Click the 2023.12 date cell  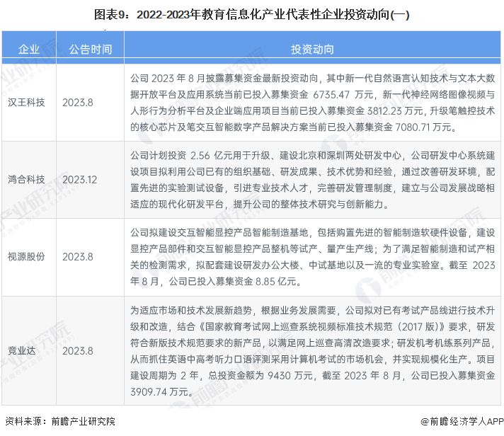point(79,180)
